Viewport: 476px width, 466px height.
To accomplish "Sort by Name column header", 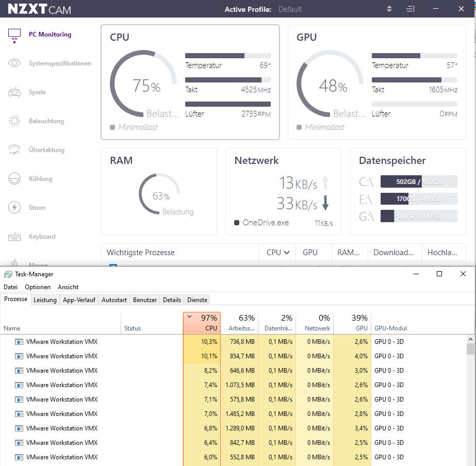I will click(61, 323).
